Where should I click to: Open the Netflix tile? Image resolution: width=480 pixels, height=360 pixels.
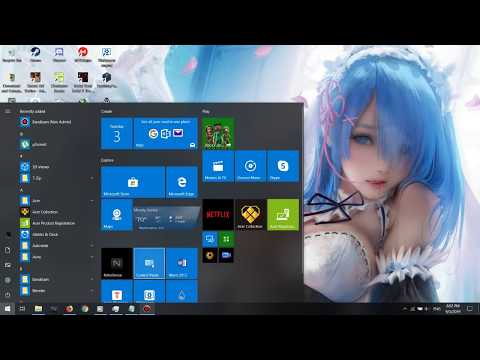(x=218, y=215)
